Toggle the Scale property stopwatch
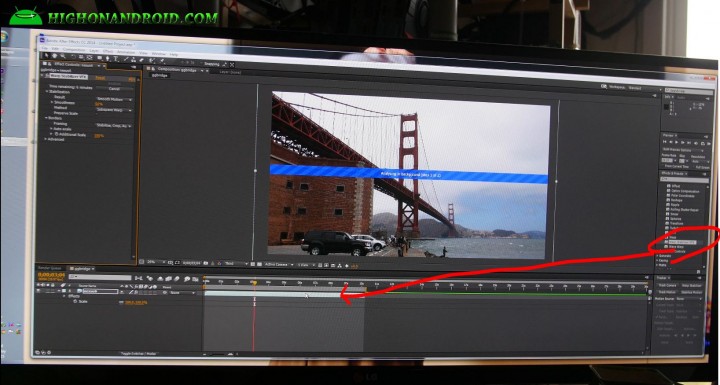The image size is (720, 385). click(75, 301)
